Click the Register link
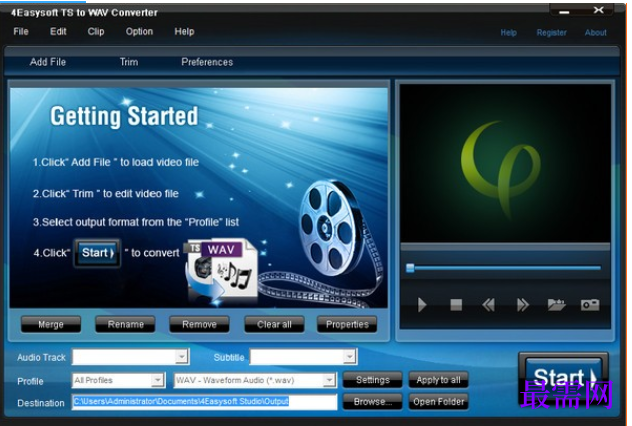Screen dimensions: 632x426 click(x=551, y=33)
